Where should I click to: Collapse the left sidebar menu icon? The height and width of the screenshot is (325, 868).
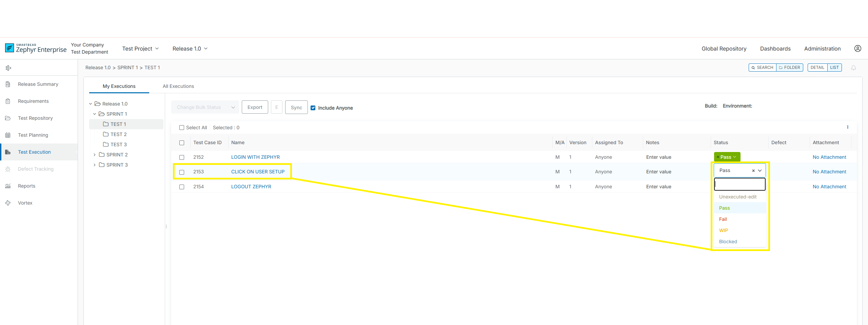(8, 68)
